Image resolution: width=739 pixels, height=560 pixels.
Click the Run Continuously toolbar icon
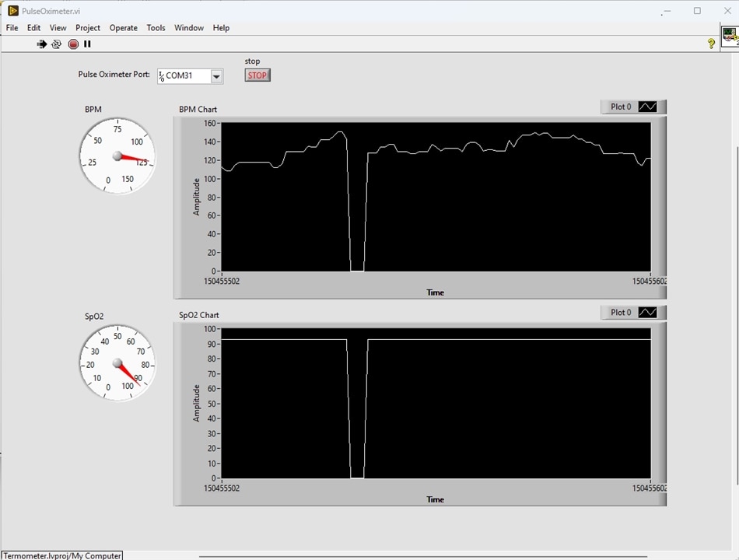tap(57, 44)
